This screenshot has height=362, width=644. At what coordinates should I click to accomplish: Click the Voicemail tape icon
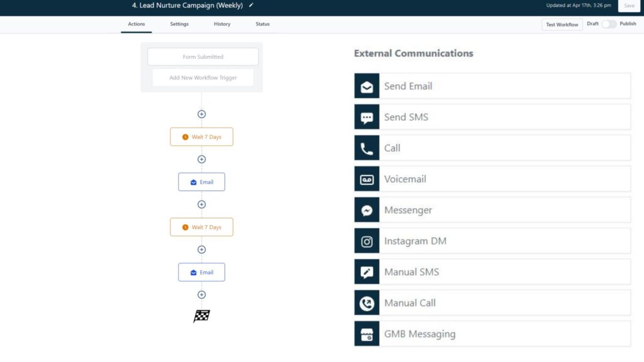[x=367, y=179]
